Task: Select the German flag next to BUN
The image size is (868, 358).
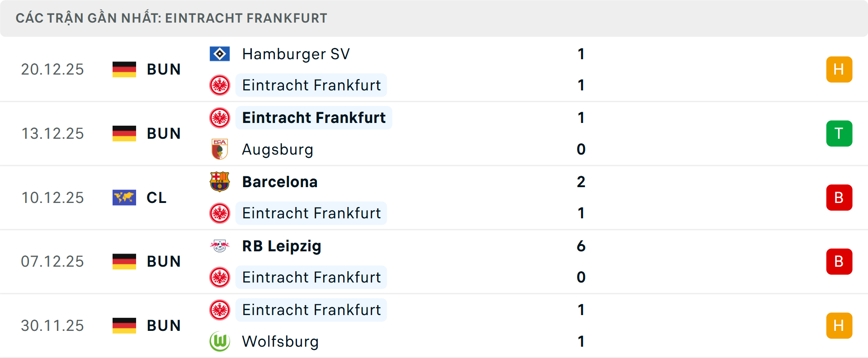Action: pyautogui.click(x=124, y=69)
